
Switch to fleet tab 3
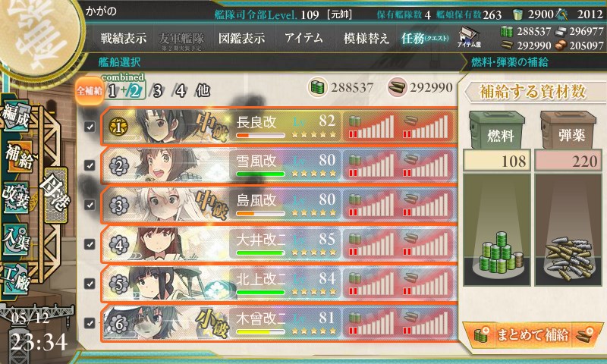[x=157, y=91]
